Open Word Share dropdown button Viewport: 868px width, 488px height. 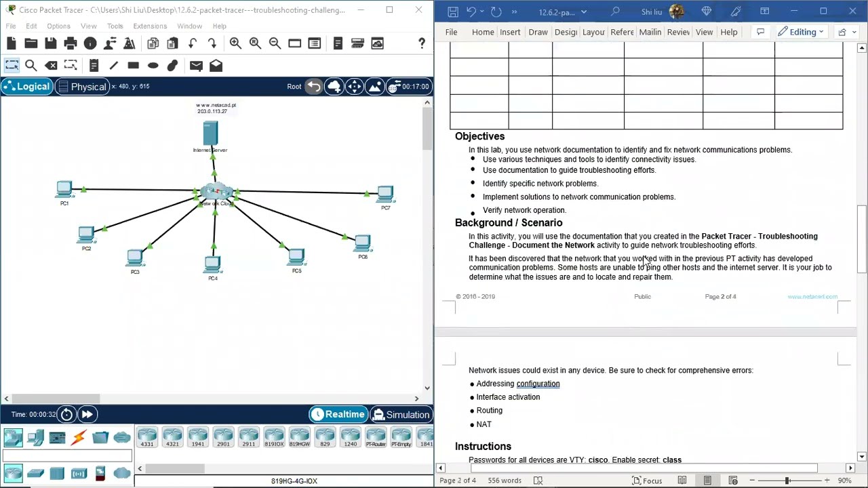[846, 32]
